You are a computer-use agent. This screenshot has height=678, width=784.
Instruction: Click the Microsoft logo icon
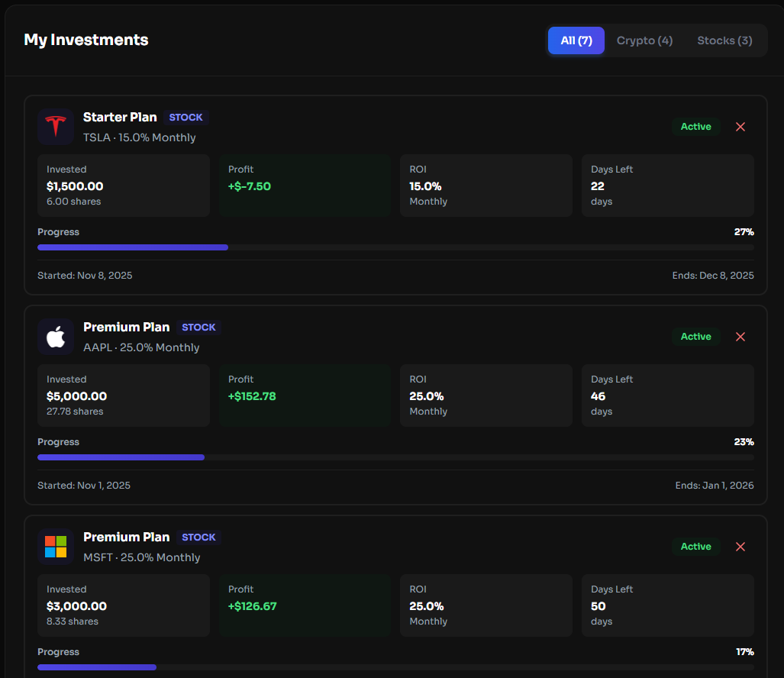tap(55, 546)
